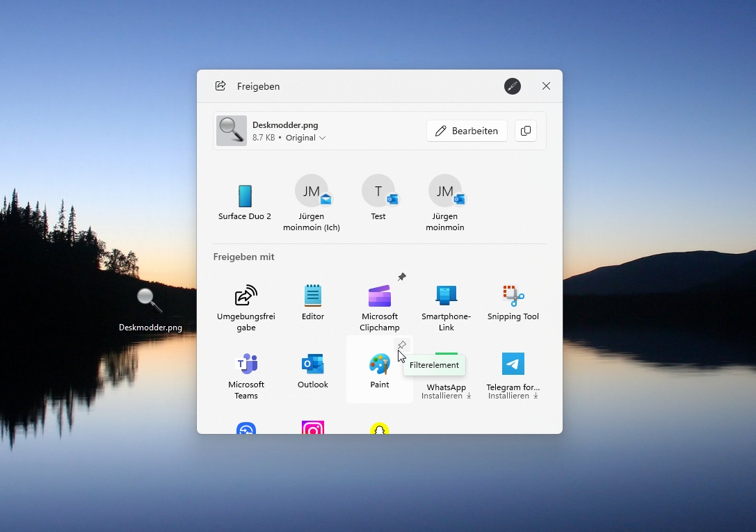The image size is (756, 532).
Task: Expand the Original size dropdown
Action: [x=306, y=138]
